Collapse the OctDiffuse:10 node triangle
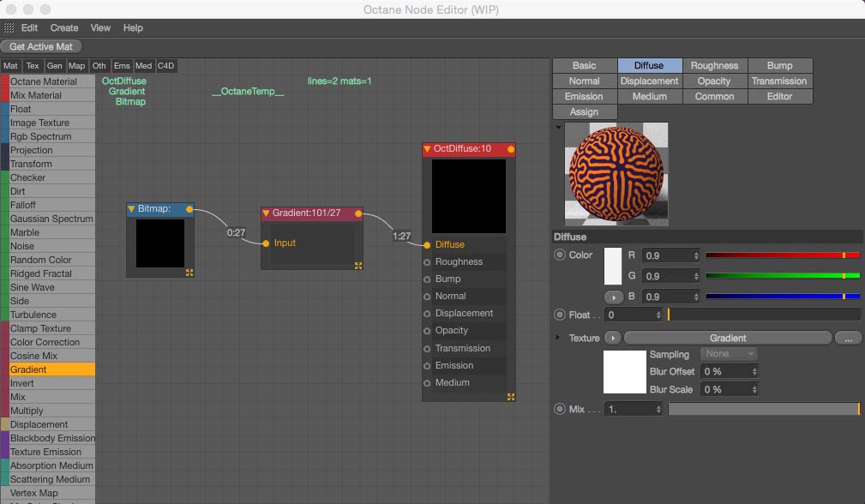Image resolution: width=865 pixels, height=504 pixels. click(x=427, y=149)
